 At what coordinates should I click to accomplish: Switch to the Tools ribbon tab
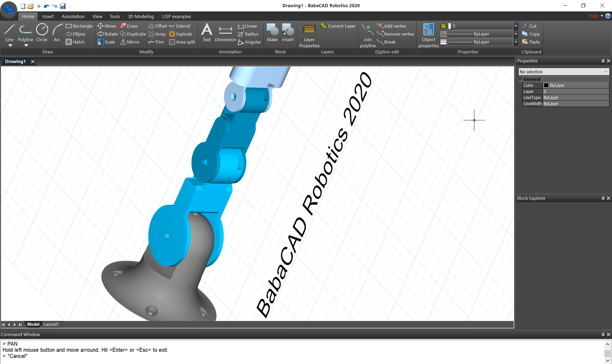click(x=115, y=16)
